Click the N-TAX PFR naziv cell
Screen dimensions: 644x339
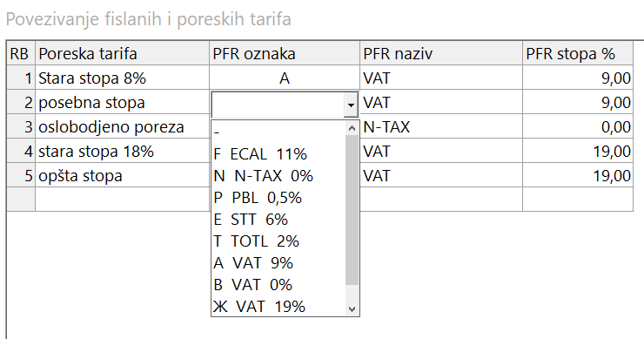tap(441, 126)
